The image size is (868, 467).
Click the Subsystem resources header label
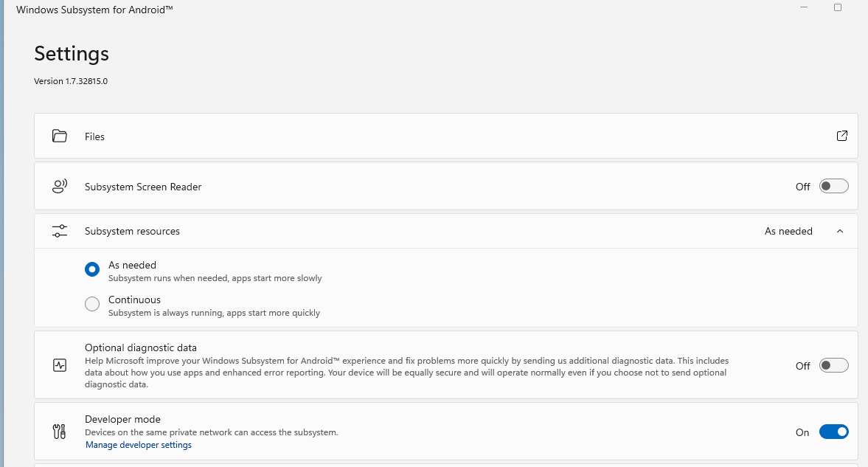[132, 231]
